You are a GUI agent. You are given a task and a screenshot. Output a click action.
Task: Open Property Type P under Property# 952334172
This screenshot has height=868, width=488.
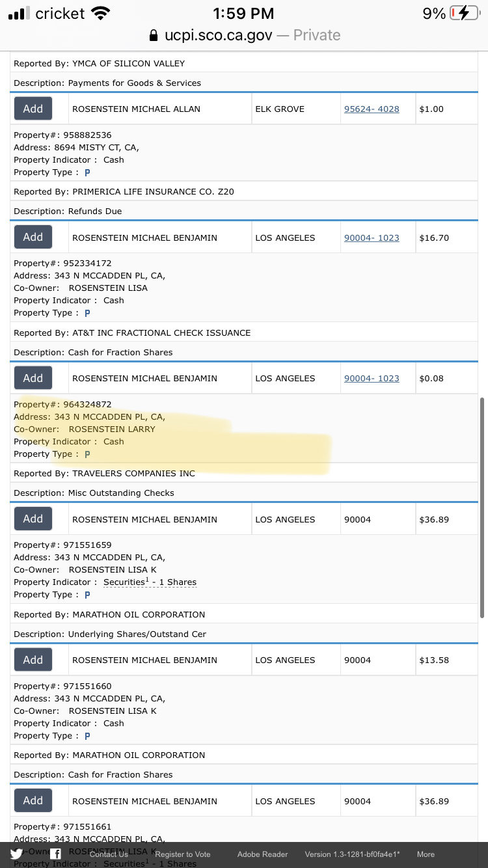tap(87, 313)
